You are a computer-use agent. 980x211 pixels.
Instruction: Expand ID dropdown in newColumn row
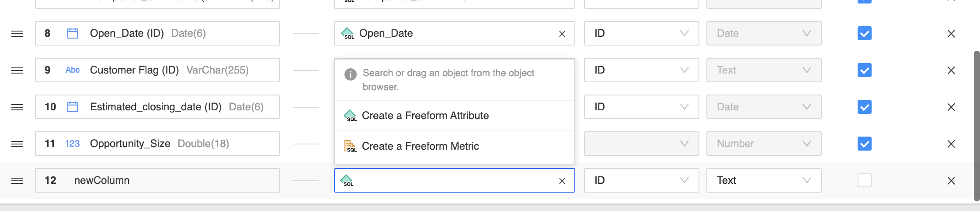pyautogui.click(x=641, y=180)
